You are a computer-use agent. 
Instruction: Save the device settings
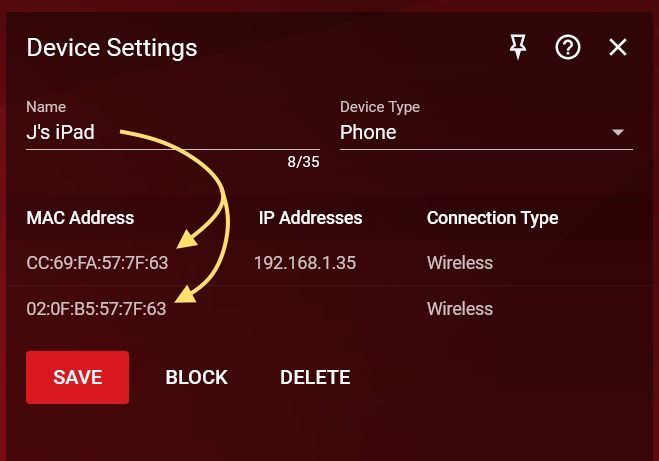click(x=77, y=377)
